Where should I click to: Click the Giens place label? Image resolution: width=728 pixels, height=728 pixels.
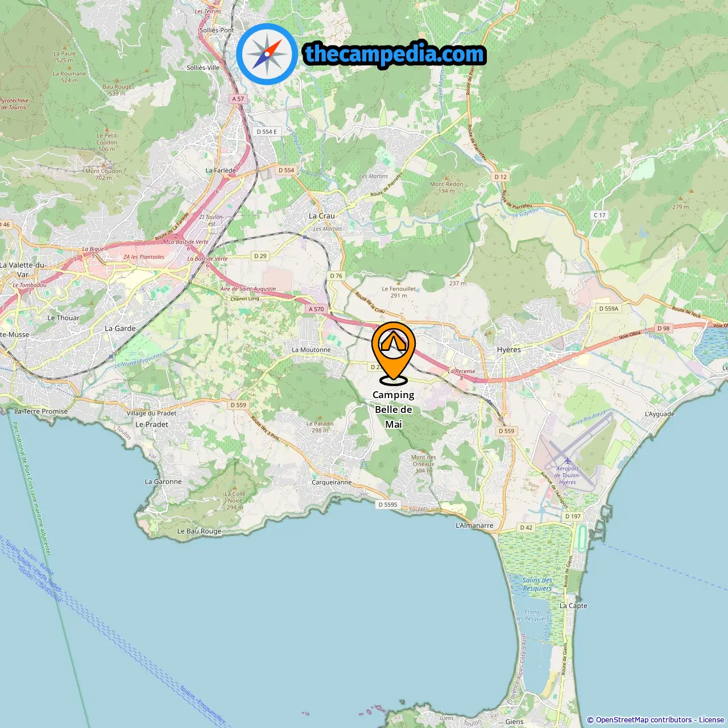coord(515,722)
